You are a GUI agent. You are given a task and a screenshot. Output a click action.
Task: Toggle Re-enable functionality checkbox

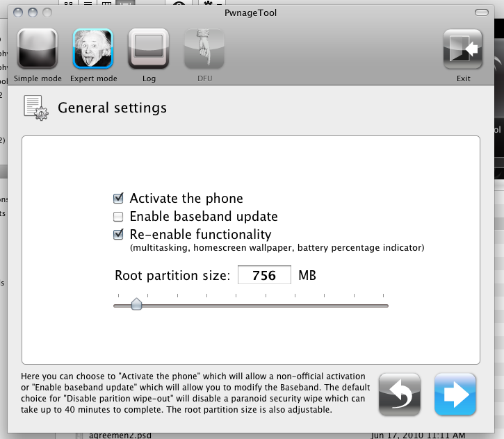click(118, 234)
